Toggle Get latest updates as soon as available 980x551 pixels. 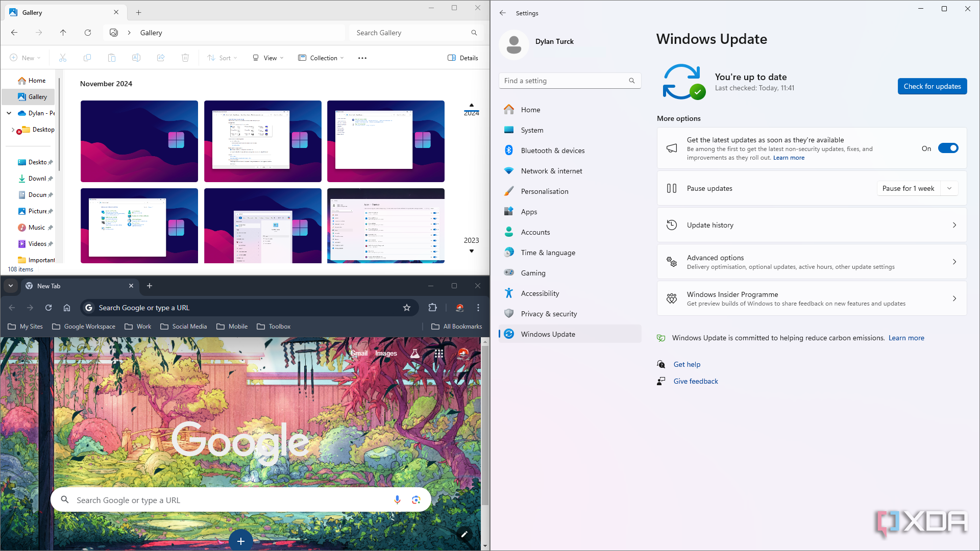(948, 148)
